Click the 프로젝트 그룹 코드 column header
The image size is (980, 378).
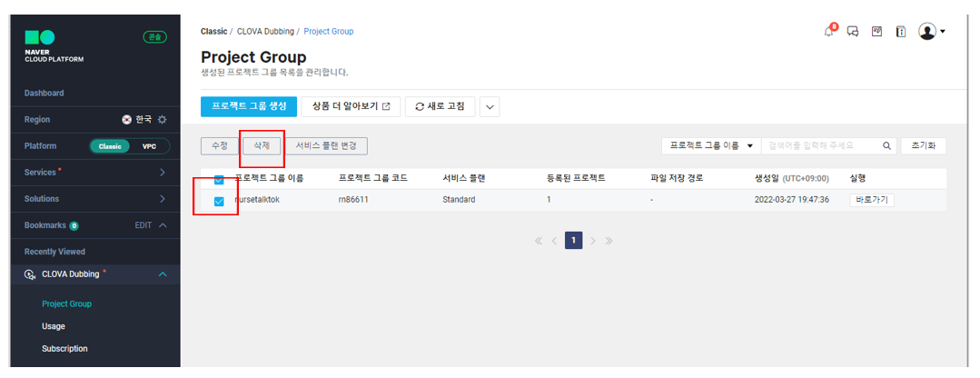coord(372,179)
